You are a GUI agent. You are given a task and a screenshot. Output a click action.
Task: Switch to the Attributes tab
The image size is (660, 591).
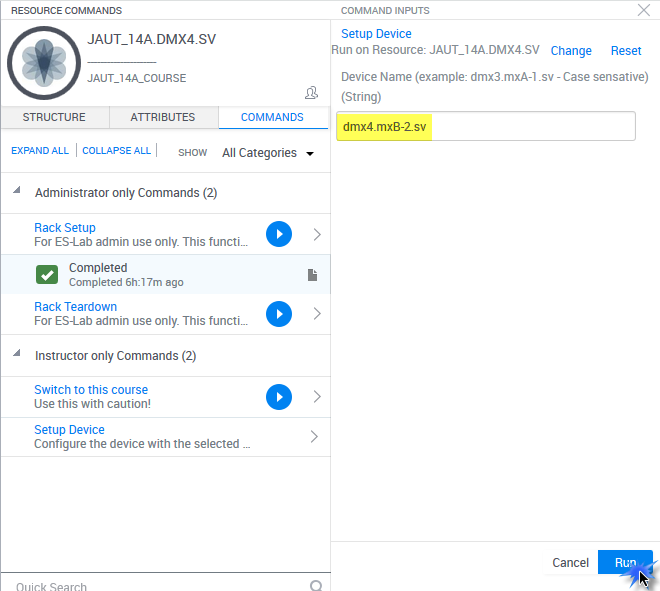(x=163, y=117)
